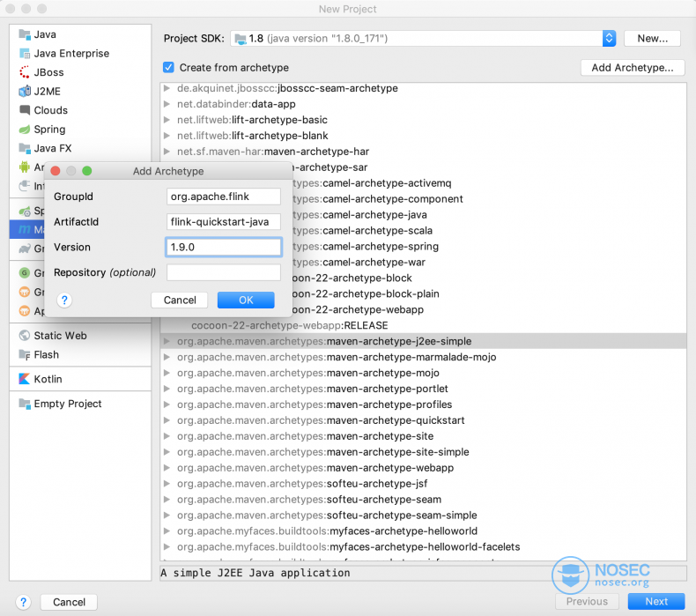Image resolution: width=696 pixels, height=616 pixels.
Task: Click the GroupId input field
Action: pyautogui.click(x=223, y=197)
